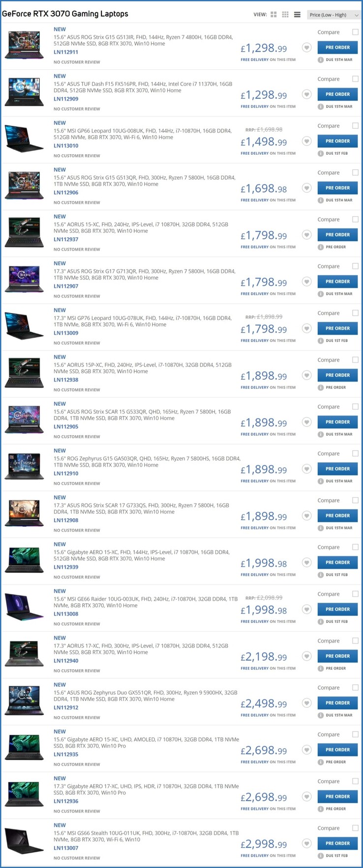Open product code link LN112911
The height and width of the screenshot is (868, 363).
point(66,52)
